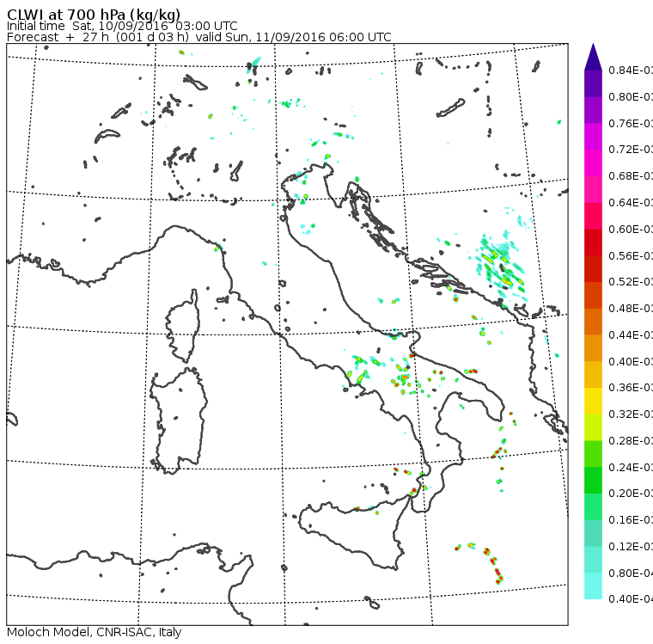This screenshot has width=653, height=644.
Task: Click the 0.48E-03 colorbar label
Action: (631, 309)
